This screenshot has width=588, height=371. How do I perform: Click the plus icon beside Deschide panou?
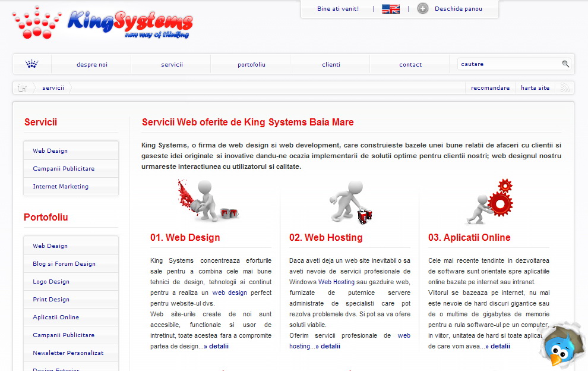pyautogui.click(x=422, y=9)
